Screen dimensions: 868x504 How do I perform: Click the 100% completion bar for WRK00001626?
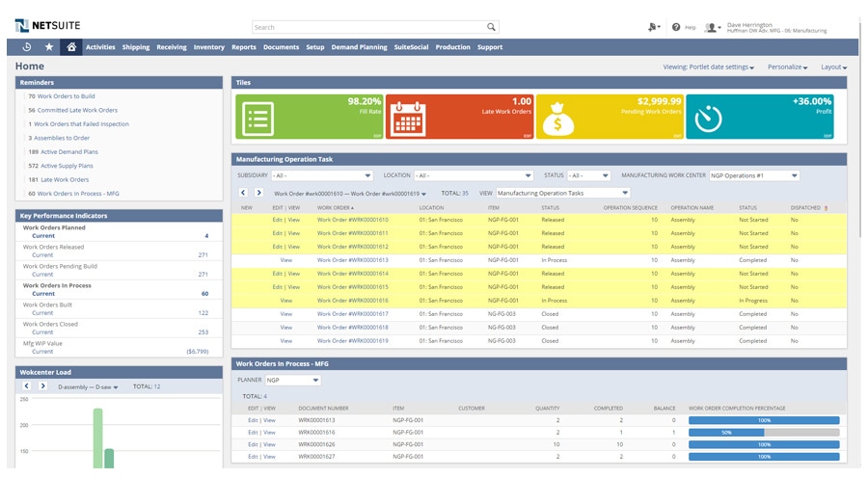pyautogui.click(x=764, y=445)
